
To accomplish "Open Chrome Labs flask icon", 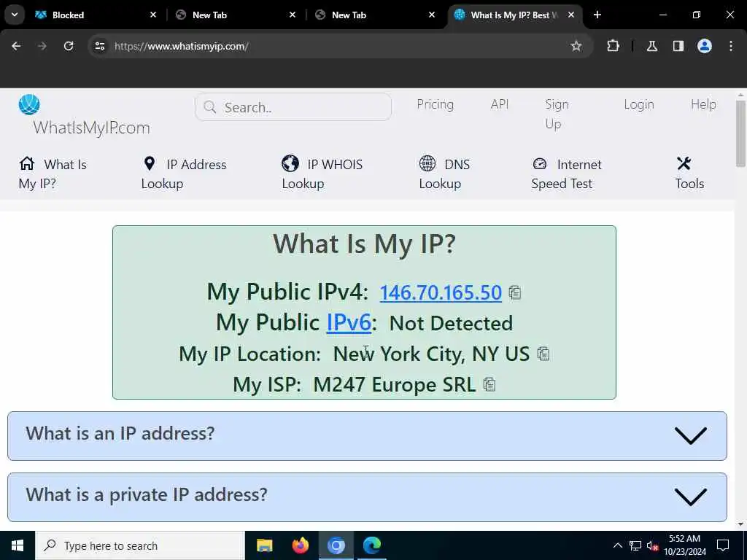I will (651, 46).
